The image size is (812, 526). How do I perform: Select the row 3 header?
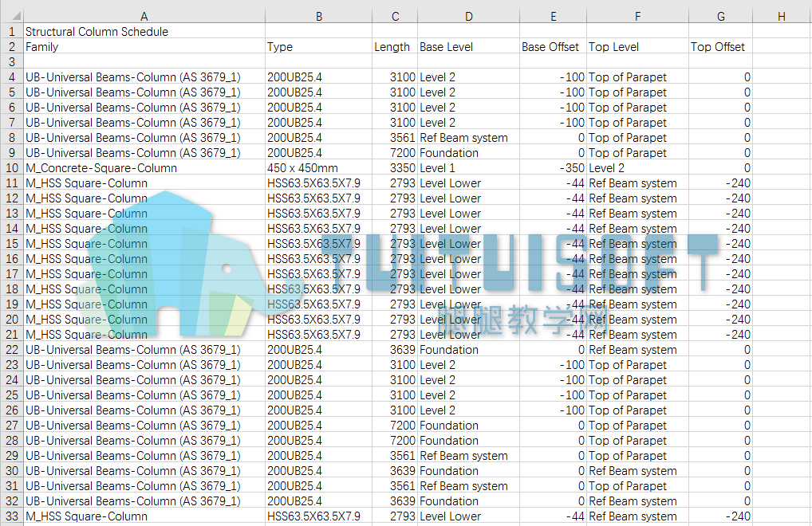[x=11, y=62]
